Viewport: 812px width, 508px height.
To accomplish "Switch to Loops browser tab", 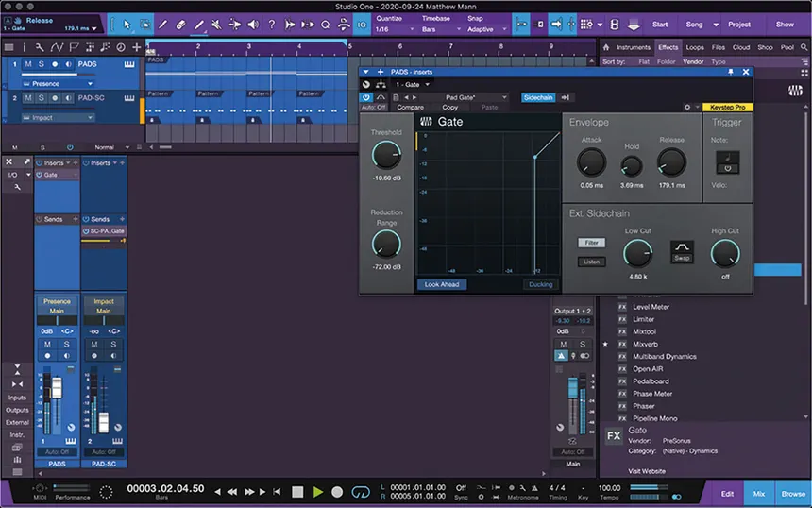I will point(694,47).
